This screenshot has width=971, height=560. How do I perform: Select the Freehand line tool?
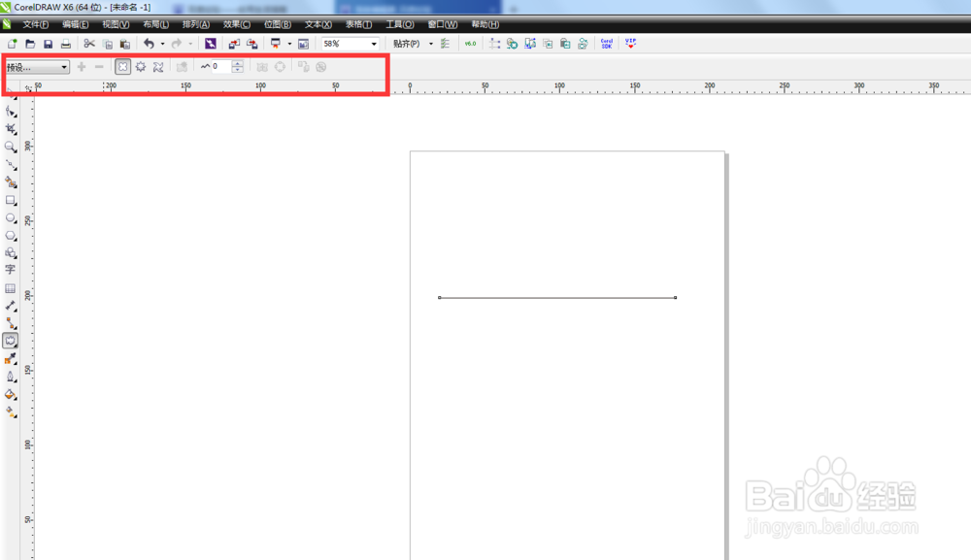(x=11, y=165)
